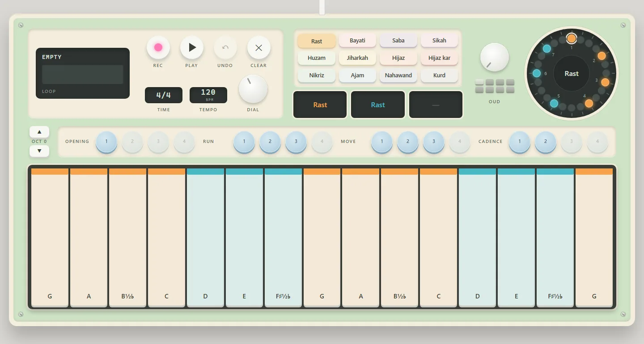Viewport: 644px width, 344px height.
Task: Click the PLAY triangle button
Action: pos(192,47)
